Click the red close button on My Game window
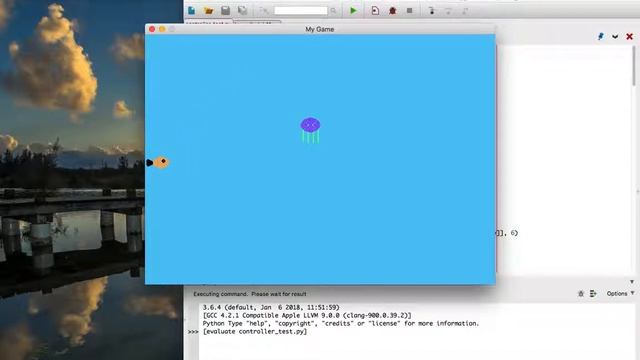 point(152,29)
